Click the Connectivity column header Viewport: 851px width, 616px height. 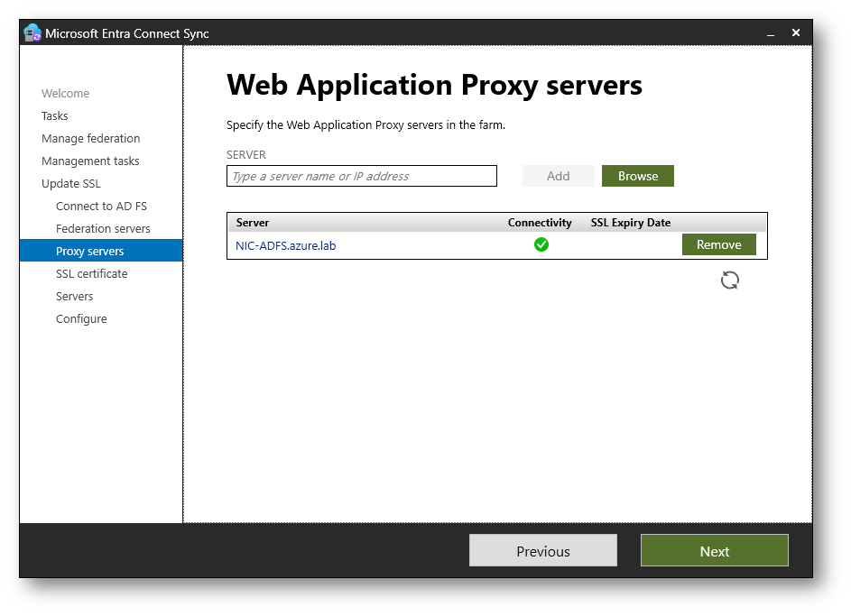click(x=540, y=223)
